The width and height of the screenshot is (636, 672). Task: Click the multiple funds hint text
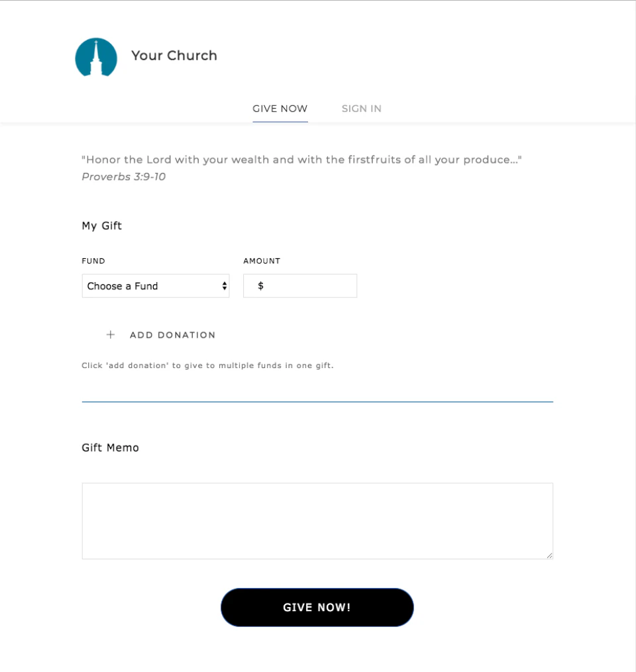(207, 365)
